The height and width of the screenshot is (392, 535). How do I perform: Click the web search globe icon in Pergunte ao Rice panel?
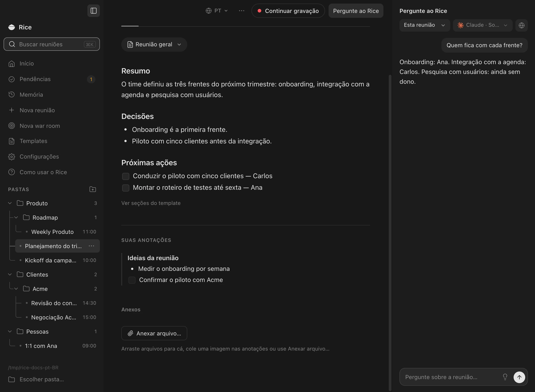click(x=521, y=25)
